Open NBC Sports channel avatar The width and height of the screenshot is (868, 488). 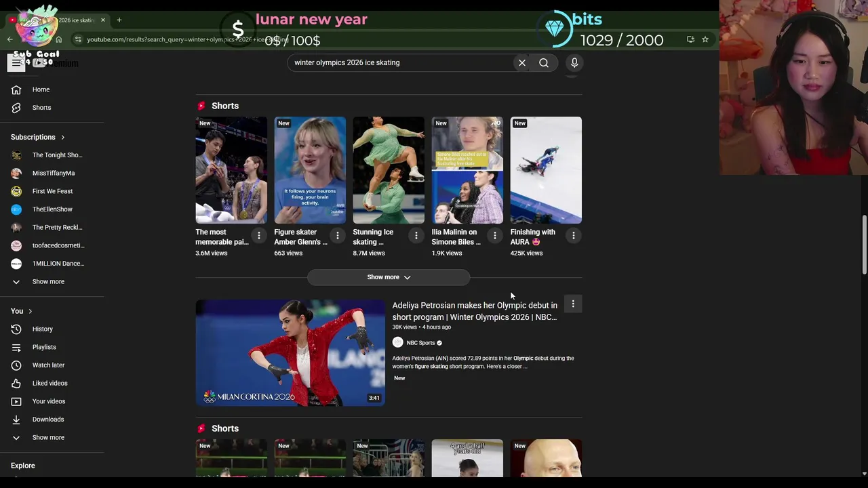point(397,343)
